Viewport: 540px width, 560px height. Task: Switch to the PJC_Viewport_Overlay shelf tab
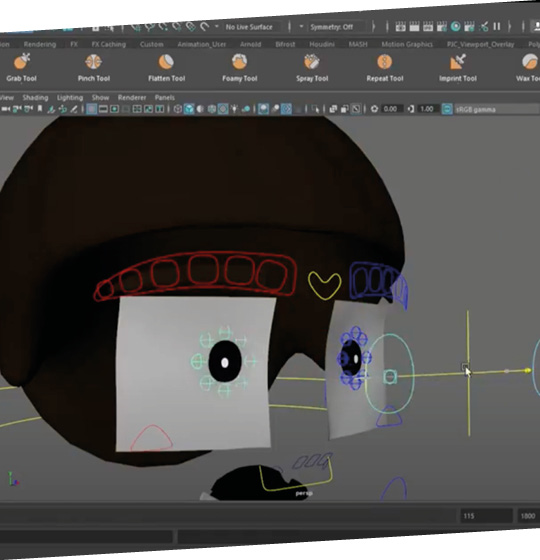point(480,44)
